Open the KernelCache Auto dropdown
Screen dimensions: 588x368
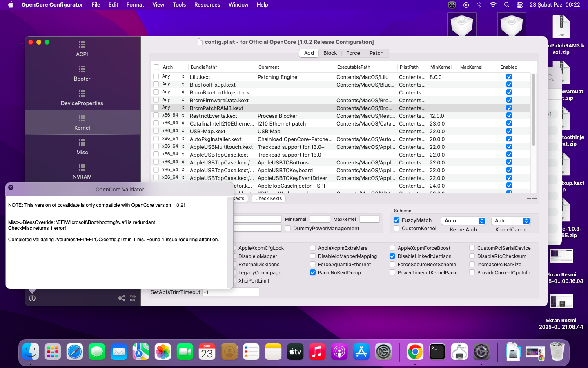coord(510,221)
